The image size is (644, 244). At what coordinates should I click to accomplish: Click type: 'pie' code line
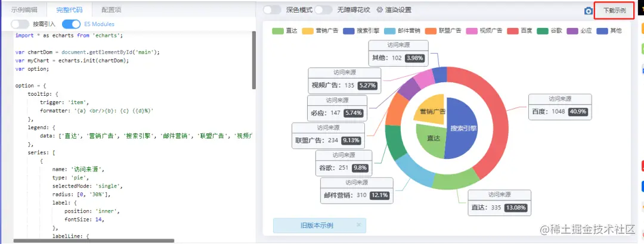pos(70,177)
